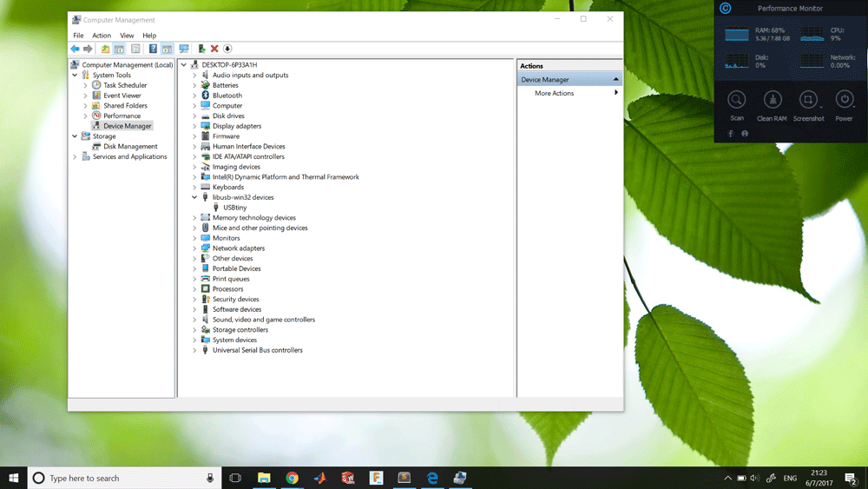
Task: Open the File menu
Action: pos(79,36)
